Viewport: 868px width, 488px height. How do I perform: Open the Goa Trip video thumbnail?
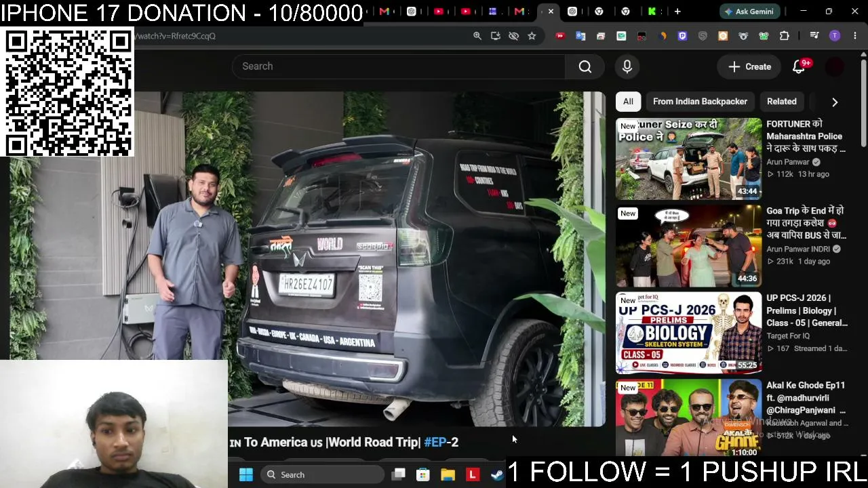pyautogui.click(x=688, y=246)
